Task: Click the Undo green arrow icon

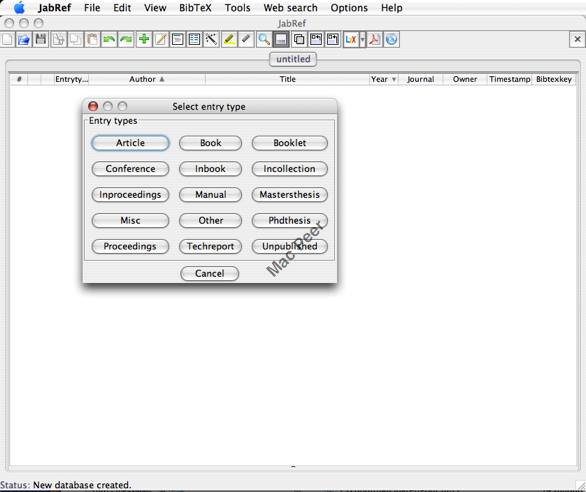Action: [109, 39]
